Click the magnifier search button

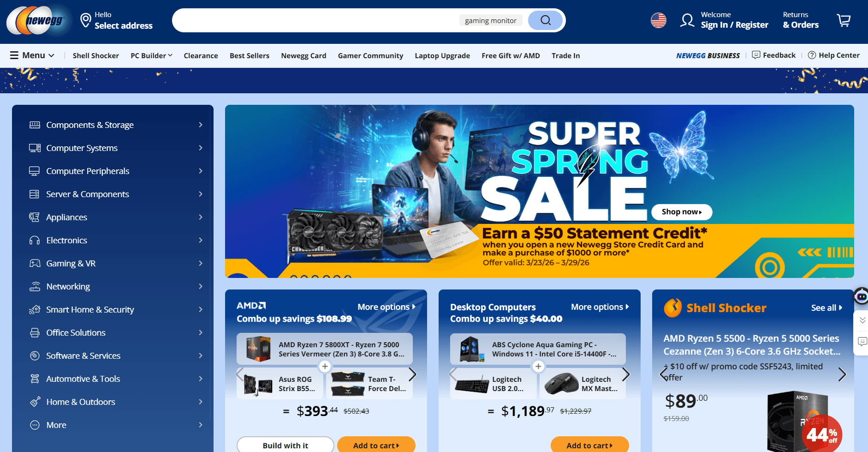(x=546, y=20)
